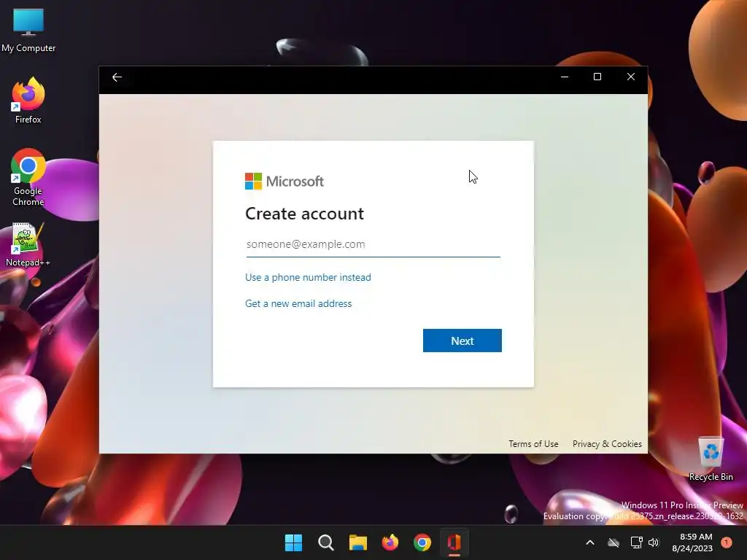The width and height of the screenshot is (747, 560).
Task: Open the notification bell badge
Action: [x=727, y=542]
